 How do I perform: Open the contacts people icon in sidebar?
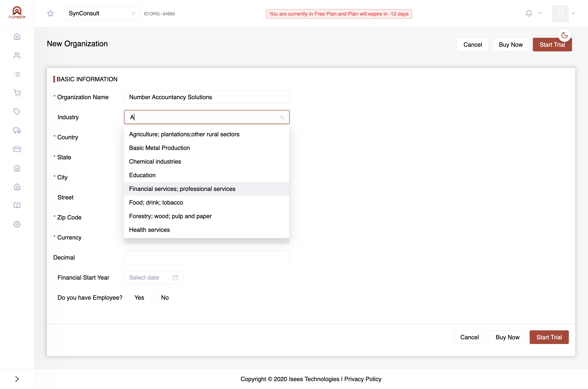[x=17, y=56]
